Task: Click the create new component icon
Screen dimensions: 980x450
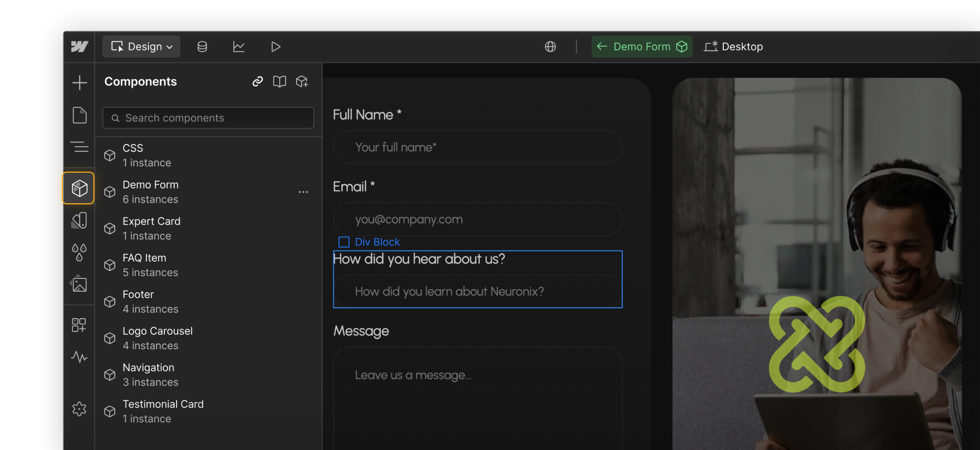Action: point(302,81)
